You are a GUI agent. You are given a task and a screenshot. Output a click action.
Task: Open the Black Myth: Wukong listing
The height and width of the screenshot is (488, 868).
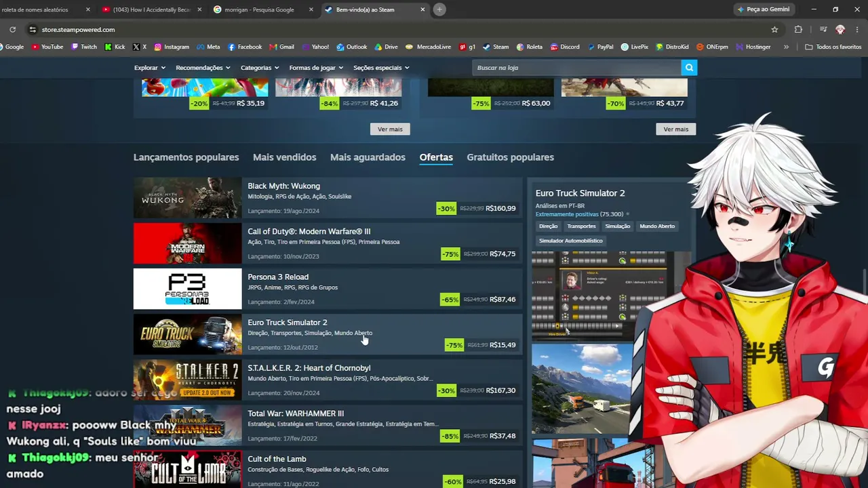coord(328,197)
